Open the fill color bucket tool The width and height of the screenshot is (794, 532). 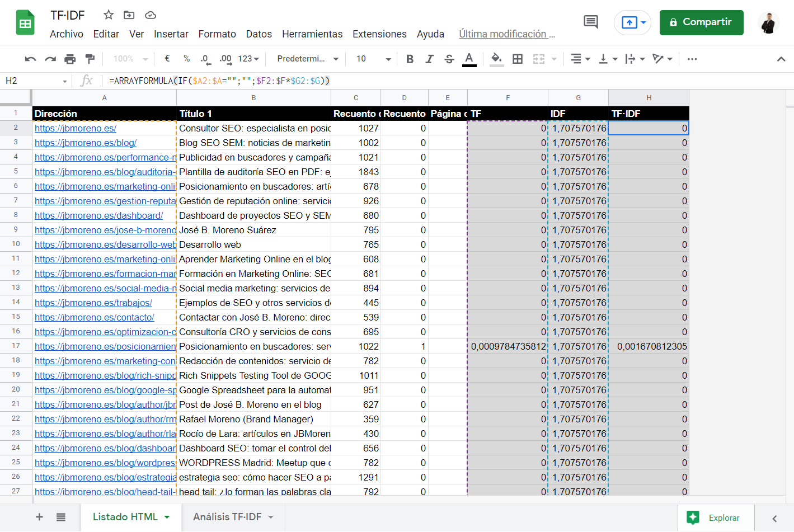pos(496,59)
